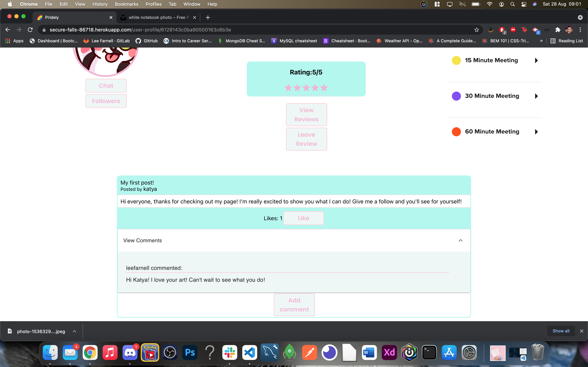Toggle the macOS Control Center icon
This screenshot has width=588, height=367.
pos(524,4)
